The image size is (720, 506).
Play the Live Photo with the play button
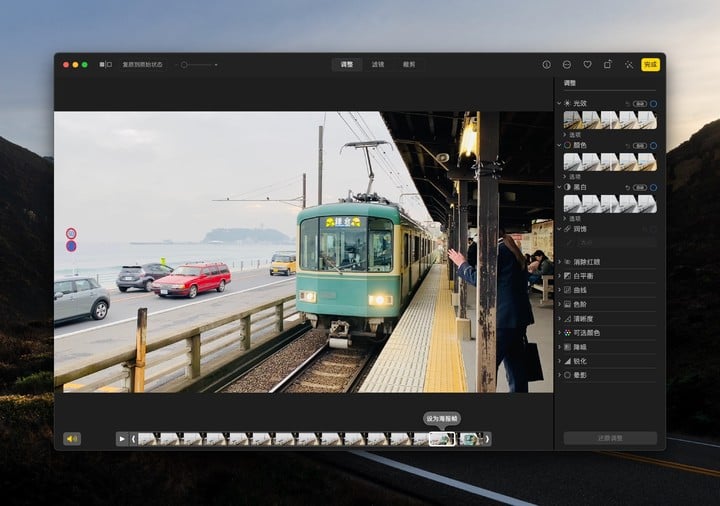[122, 438]
